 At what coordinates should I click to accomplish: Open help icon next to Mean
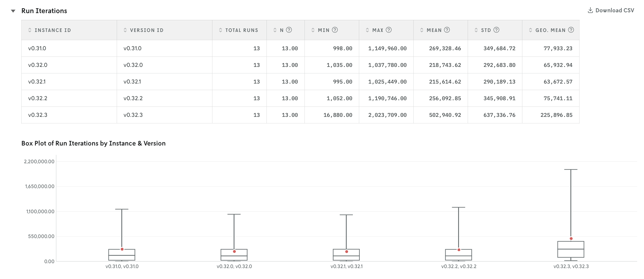click(447, 30)
